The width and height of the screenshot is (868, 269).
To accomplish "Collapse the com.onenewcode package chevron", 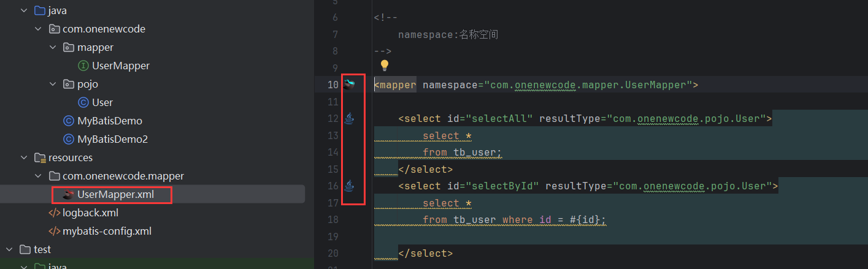I will [39, 29].
